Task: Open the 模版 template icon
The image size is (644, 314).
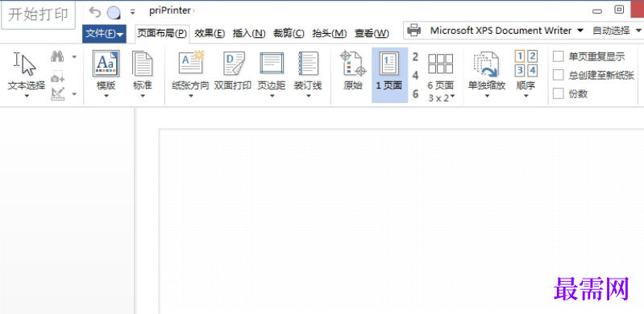Action: [x=106, y=64]
